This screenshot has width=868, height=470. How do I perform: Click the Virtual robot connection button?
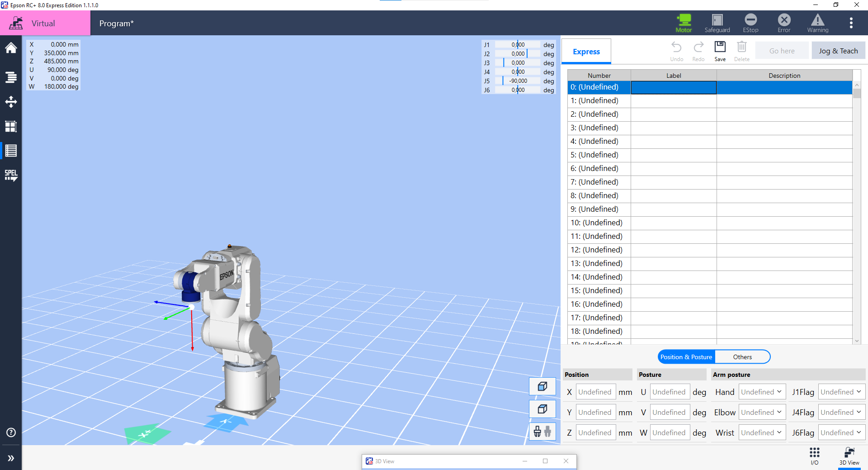pyautogui.click(x=45, y=23)
